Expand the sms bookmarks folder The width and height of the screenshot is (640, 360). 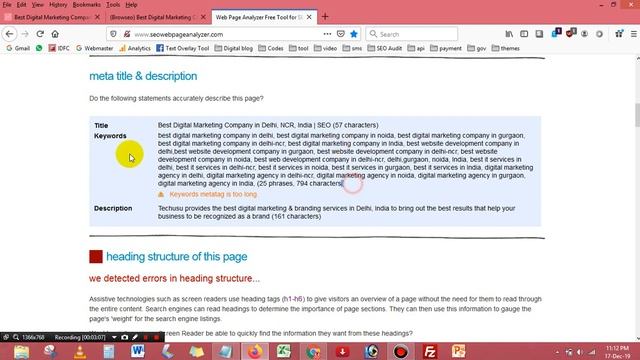coord(352,48)
